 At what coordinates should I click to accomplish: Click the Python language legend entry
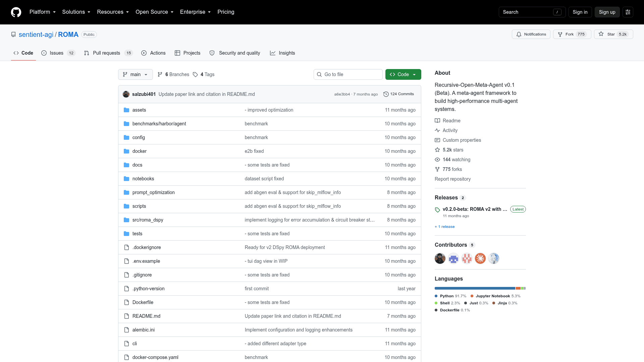(450, 296)
